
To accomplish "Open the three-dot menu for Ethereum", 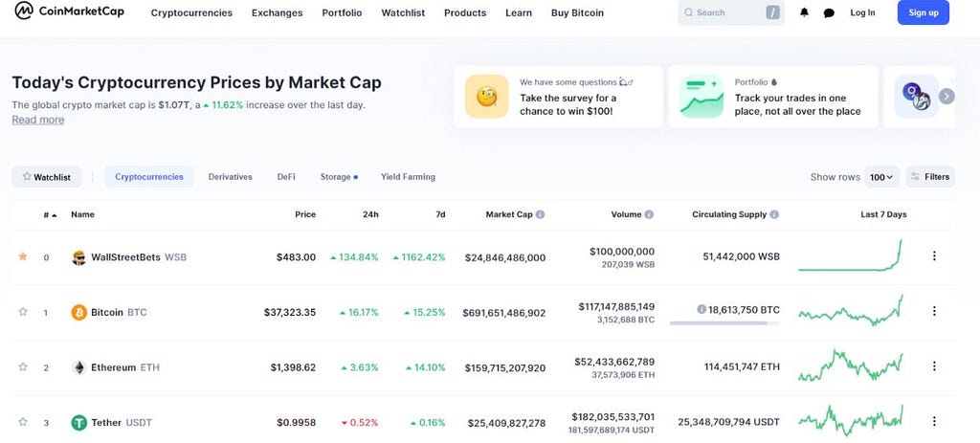I will pos(934,366).
